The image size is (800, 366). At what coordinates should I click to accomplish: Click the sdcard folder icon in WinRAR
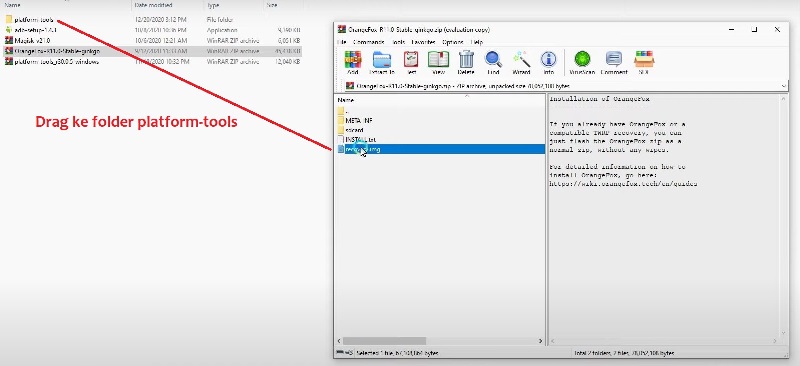(341, 130)
